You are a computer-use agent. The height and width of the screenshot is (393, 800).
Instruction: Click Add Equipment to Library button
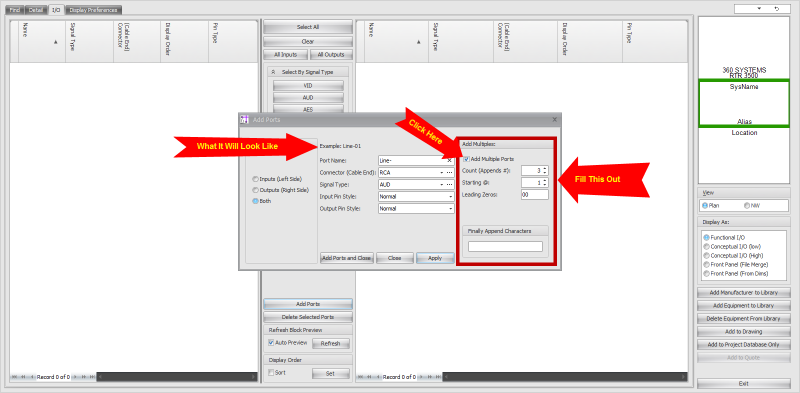[x=743, y=306]
